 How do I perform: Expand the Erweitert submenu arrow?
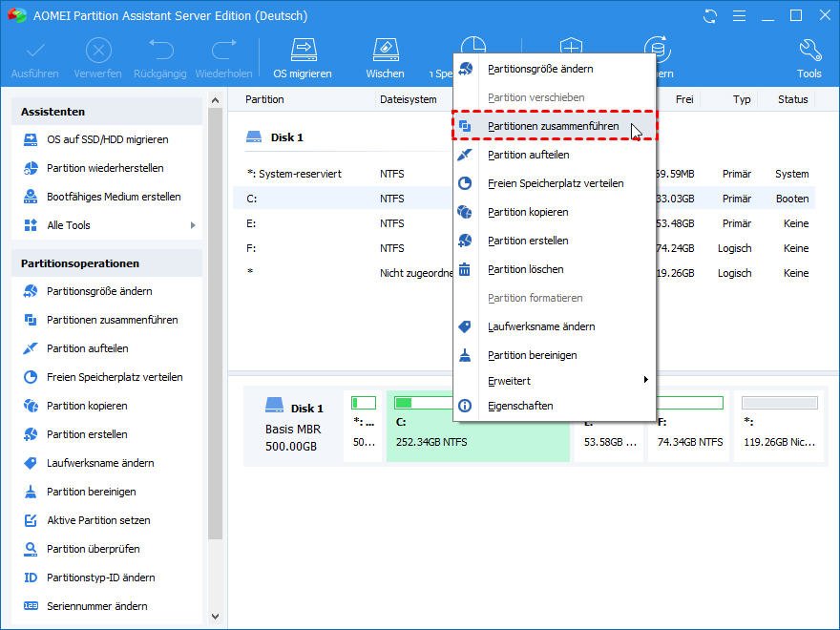coord(645,380)
